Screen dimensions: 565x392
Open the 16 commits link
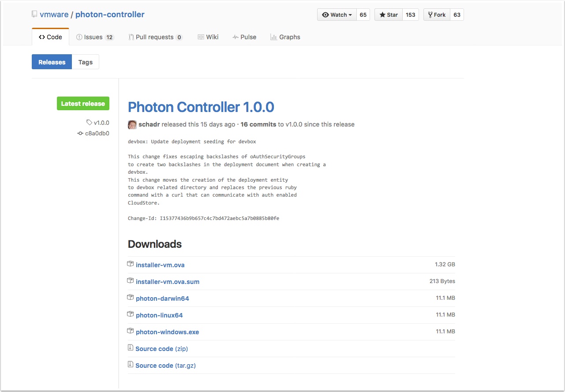coord(258,124)
